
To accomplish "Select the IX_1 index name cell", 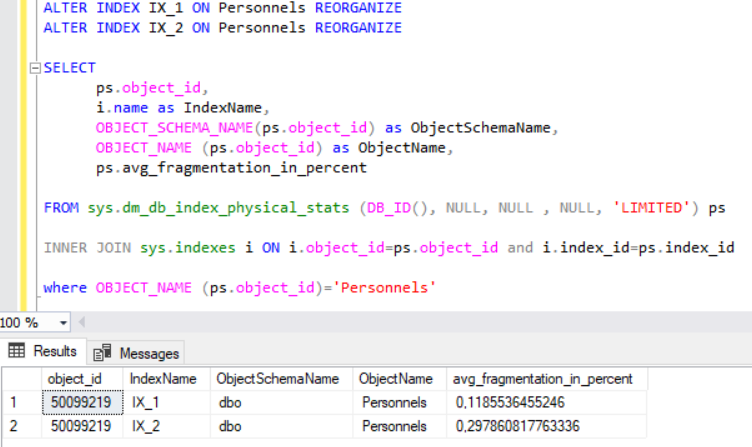I will [x=152, y=403].
